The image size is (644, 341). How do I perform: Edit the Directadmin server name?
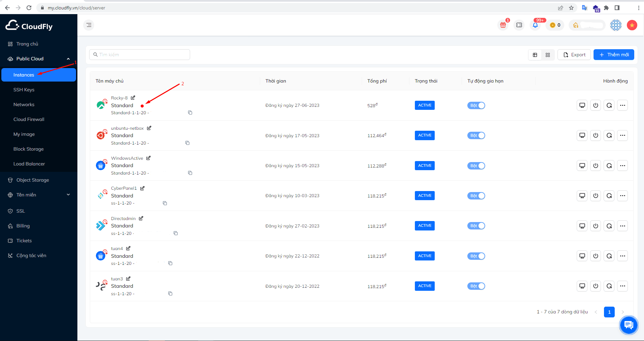tap(141, 218)
